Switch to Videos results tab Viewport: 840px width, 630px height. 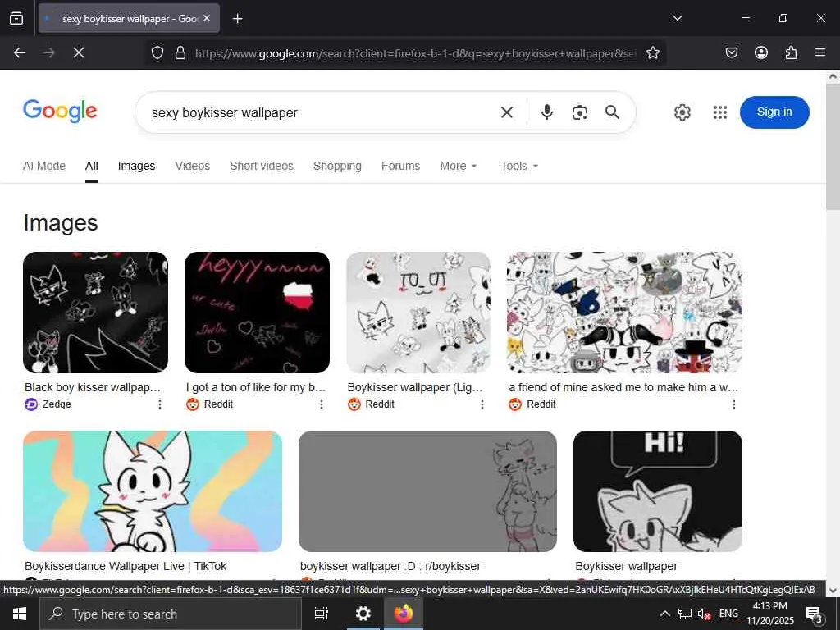coord(192,166)
